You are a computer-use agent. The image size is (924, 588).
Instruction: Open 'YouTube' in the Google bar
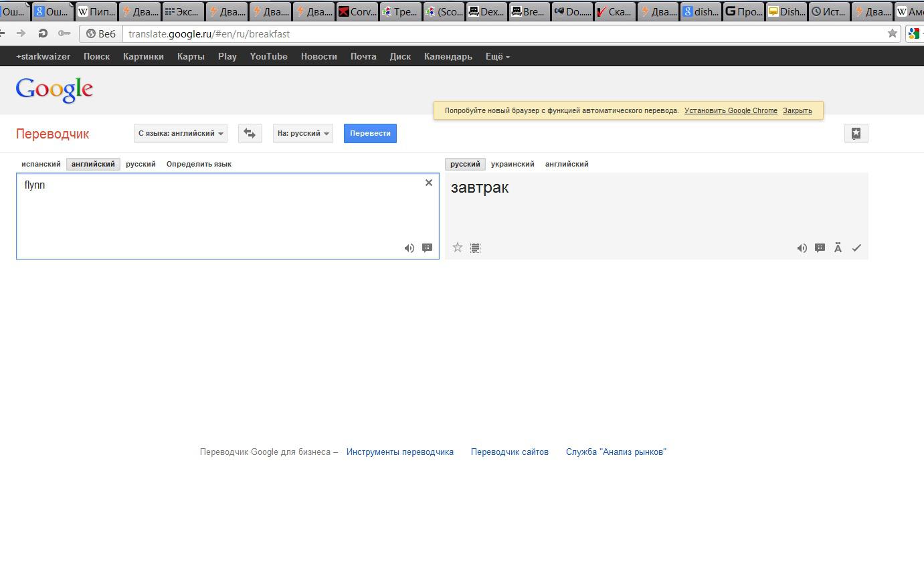(269, 56)
